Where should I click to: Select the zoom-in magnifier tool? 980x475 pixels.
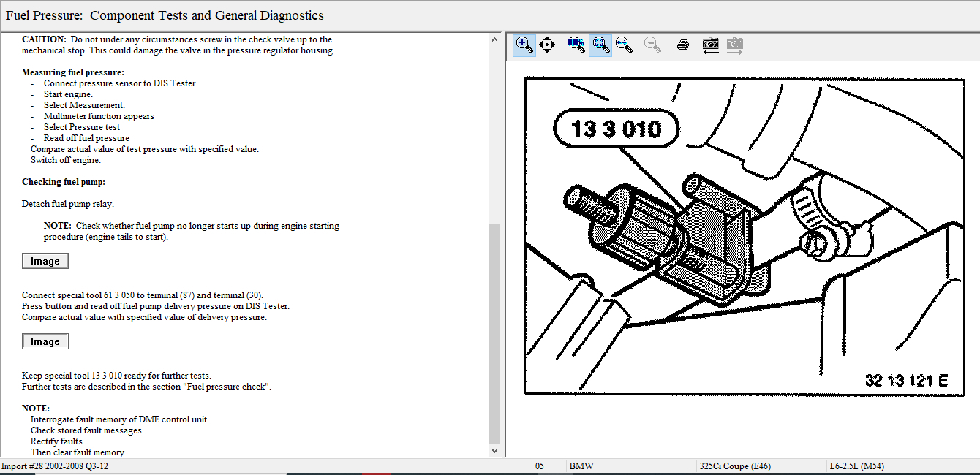524,45
